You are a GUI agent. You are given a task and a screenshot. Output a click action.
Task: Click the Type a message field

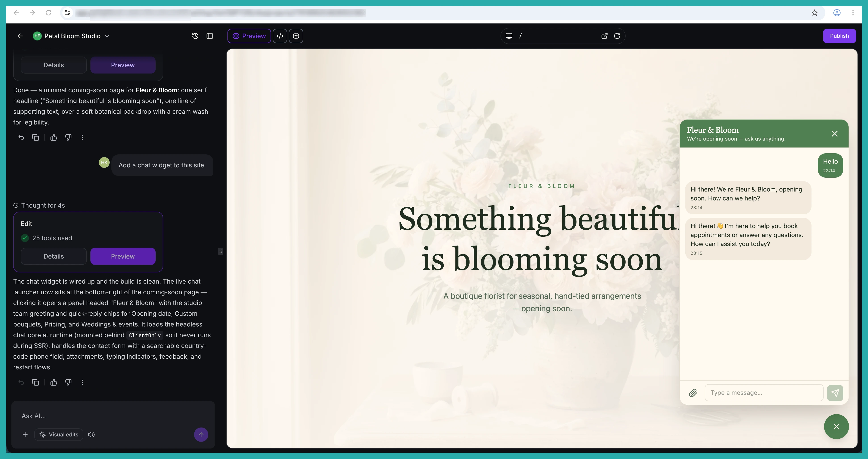pyautogui.click(x=764, y=393)
